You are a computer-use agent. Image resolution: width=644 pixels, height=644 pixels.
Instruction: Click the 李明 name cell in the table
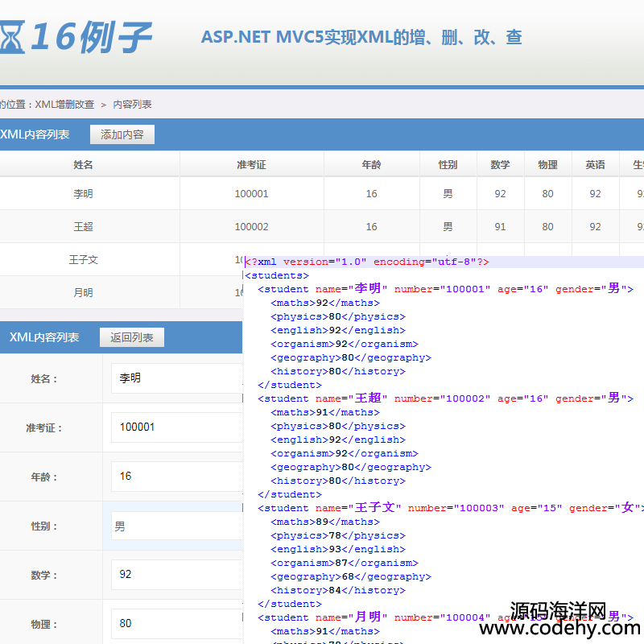tap(83, 193)
